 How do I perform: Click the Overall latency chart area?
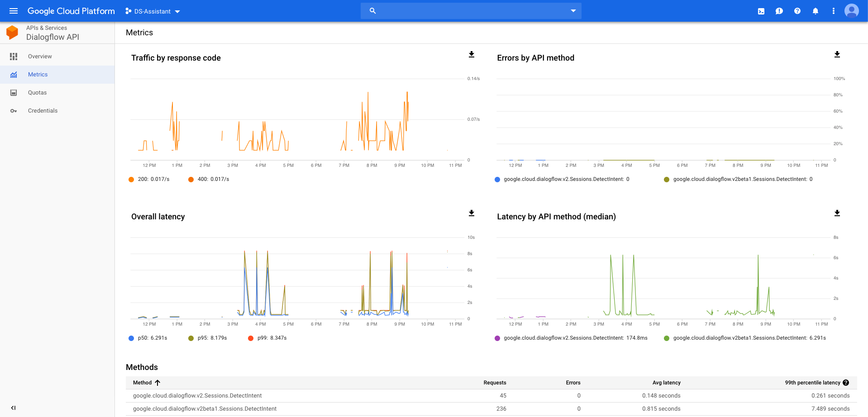pos(296,278)
